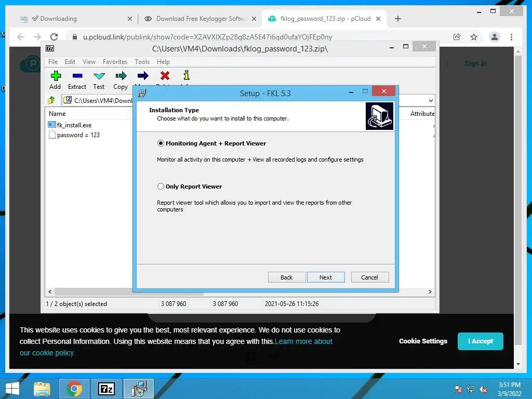Open Windows Start button
The height and width of the screenshot is (399, 532).
point(12,389)
